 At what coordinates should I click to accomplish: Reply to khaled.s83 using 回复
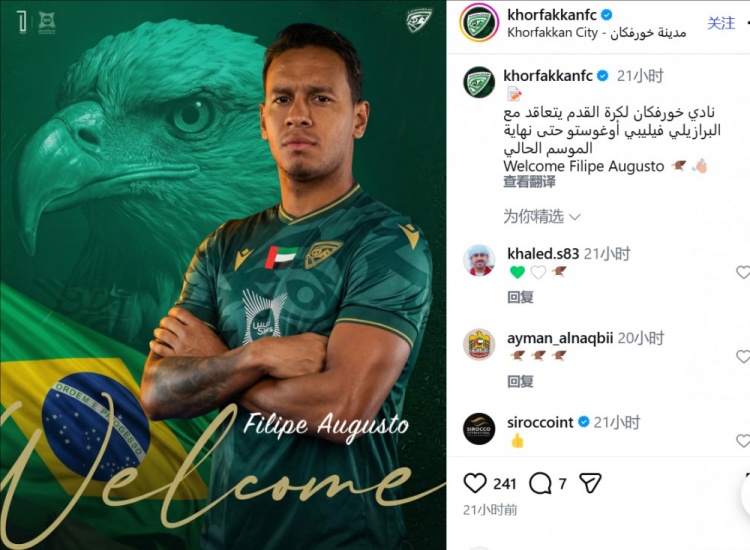click(520, 297)
